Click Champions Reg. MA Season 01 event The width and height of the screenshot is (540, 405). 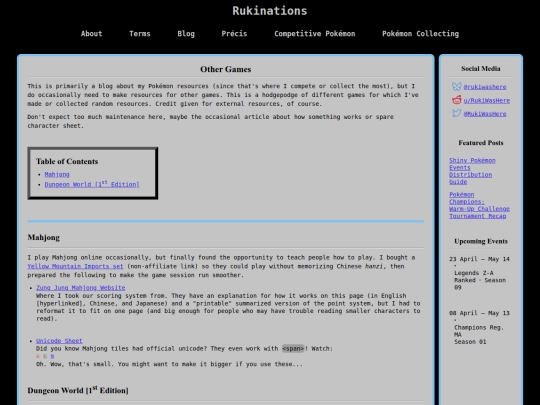pyautogui.click(x=479, y=334)
